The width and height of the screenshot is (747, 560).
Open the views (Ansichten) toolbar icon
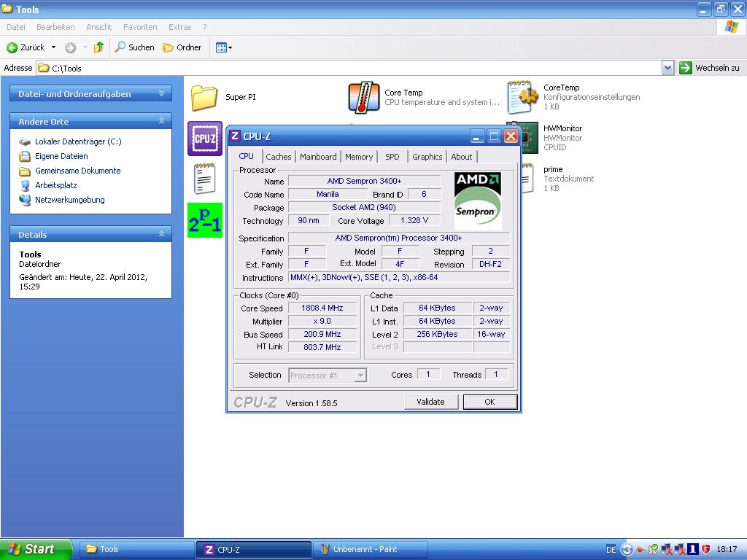click(223, 47)
